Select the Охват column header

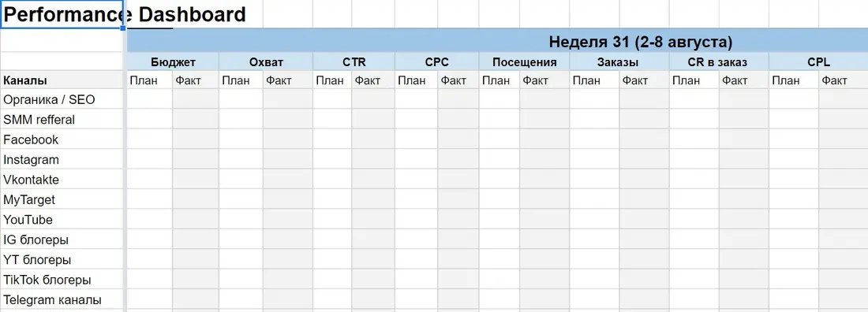tap(266, 62)
